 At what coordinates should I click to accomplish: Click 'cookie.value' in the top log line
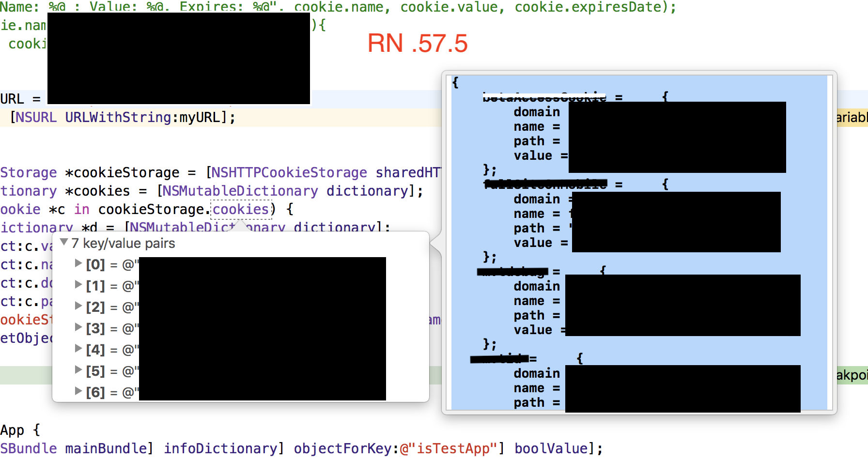[449, 7]
